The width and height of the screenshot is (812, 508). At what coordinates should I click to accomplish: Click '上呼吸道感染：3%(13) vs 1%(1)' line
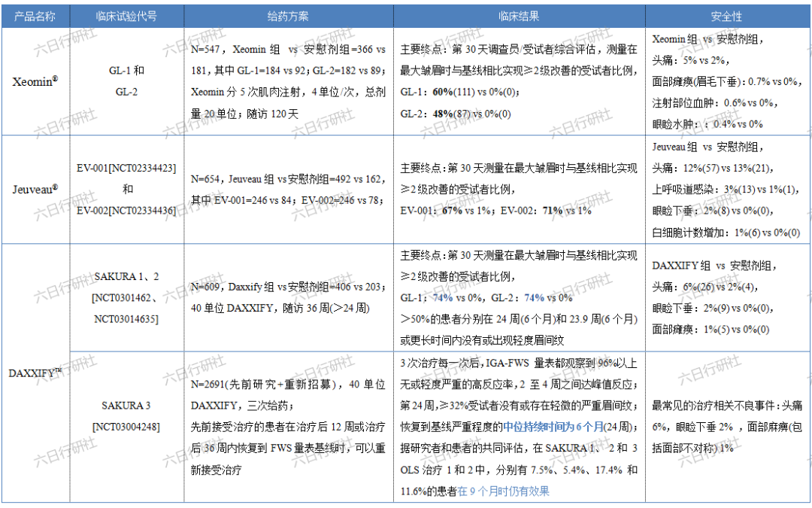pos(726,189)
